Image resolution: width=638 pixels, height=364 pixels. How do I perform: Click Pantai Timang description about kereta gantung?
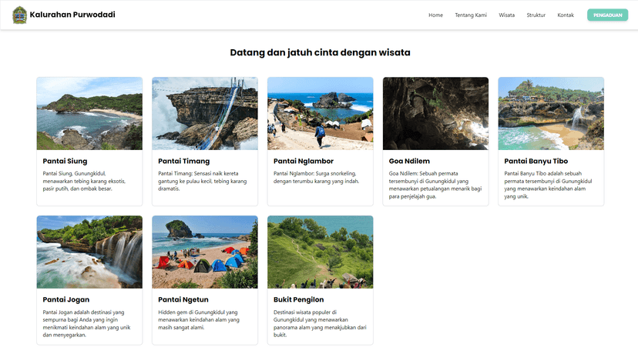(x=202, y=181)
